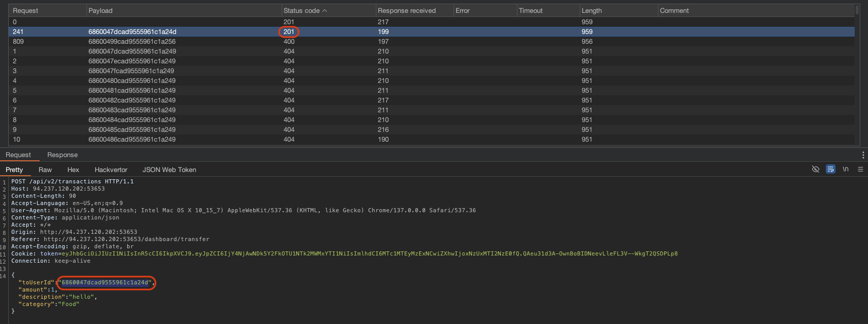Select the payload 68600480cad9555961c1a249 row
This screenshot has width=868, height=324.
tap(431, 80)
